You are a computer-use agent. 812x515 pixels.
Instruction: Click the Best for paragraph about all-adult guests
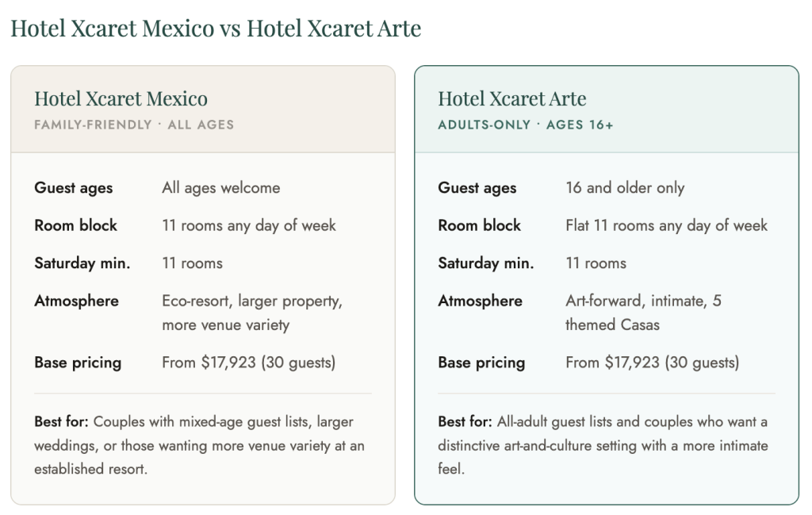[x=603, y=445]
